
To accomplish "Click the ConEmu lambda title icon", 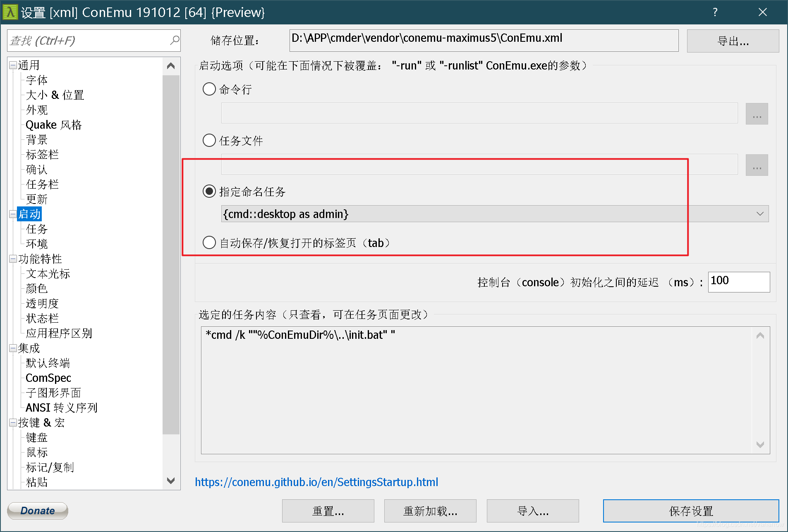I will pos(10,12).
